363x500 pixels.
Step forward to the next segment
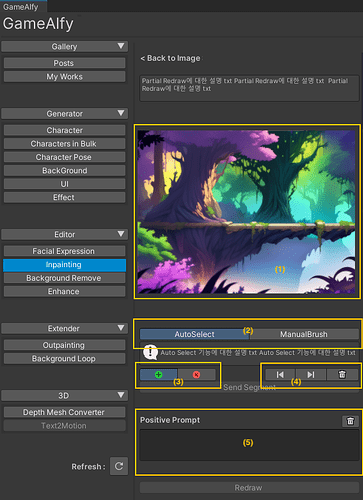tap(311, 375)
